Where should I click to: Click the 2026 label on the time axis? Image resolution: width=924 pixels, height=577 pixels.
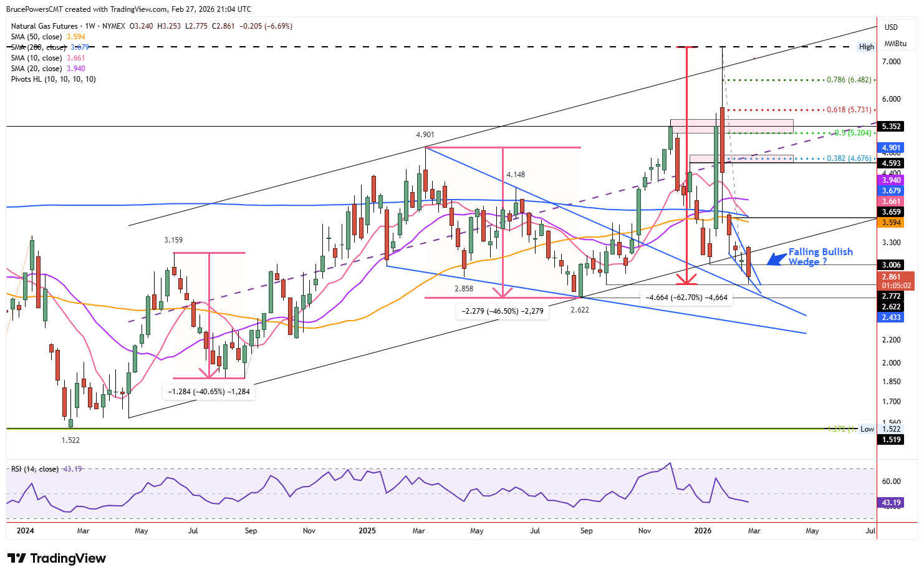[703, 531]
